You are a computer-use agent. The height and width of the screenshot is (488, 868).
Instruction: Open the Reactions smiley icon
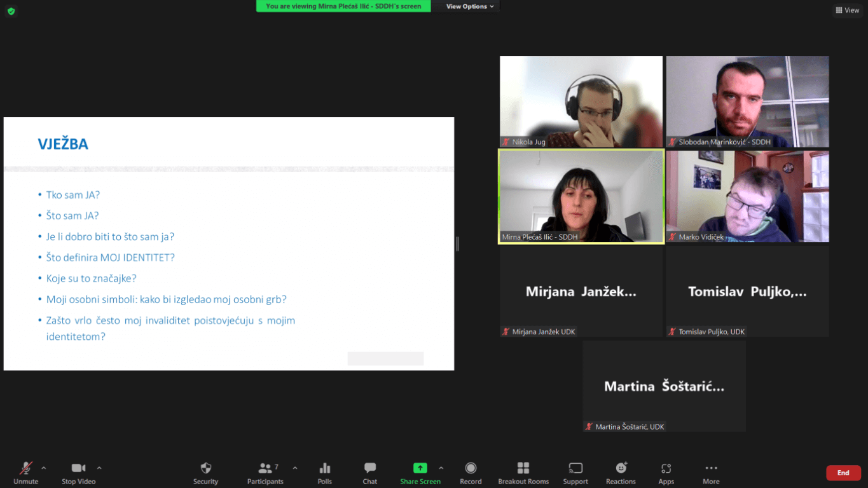click(621, 469)
